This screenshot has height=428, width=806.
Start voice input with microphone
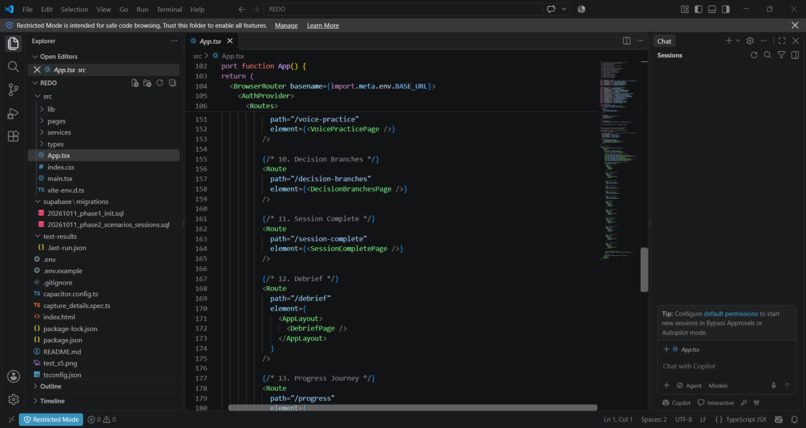pos(773,385)
